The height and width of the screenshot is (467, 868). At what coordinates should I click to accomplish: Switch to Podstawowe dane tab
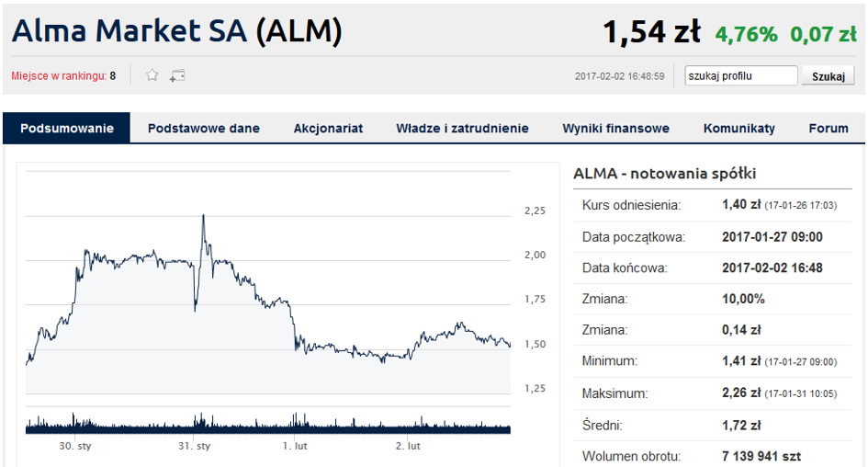(x=204, y=129)
